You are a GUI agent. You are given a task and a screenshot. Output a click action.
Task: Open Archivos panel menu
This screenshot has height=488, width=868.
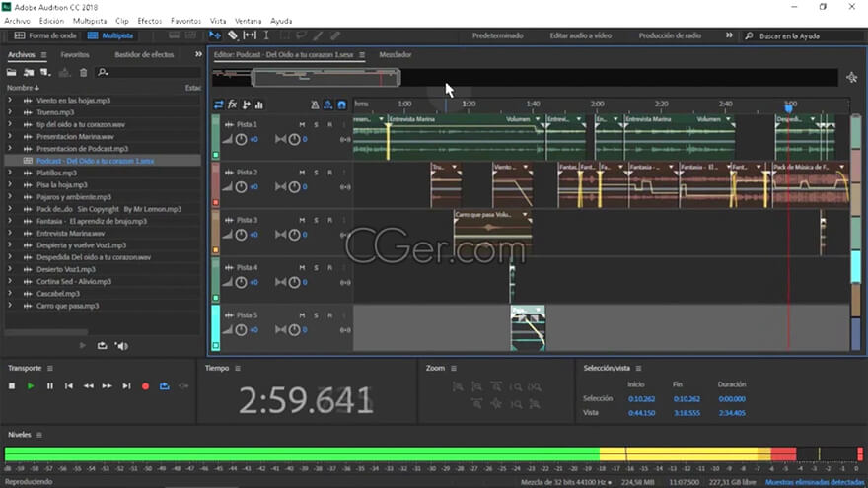pos(43,55)
